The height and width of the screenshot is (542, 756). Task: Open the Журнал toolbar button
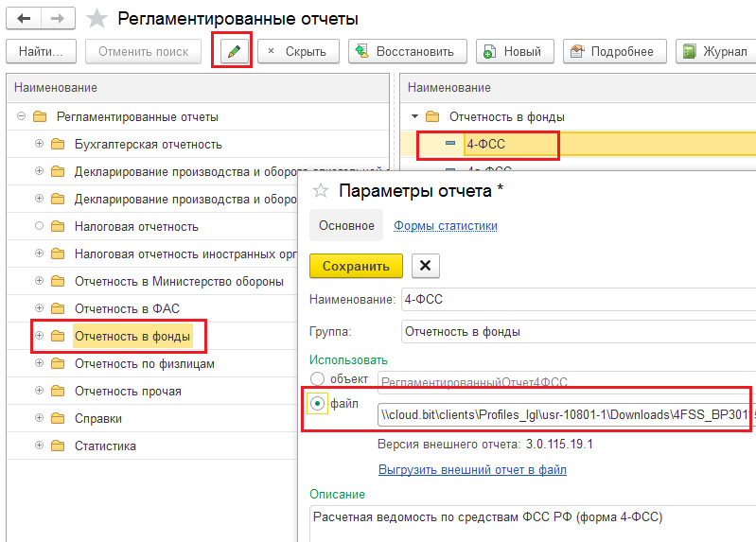[716, 51]
